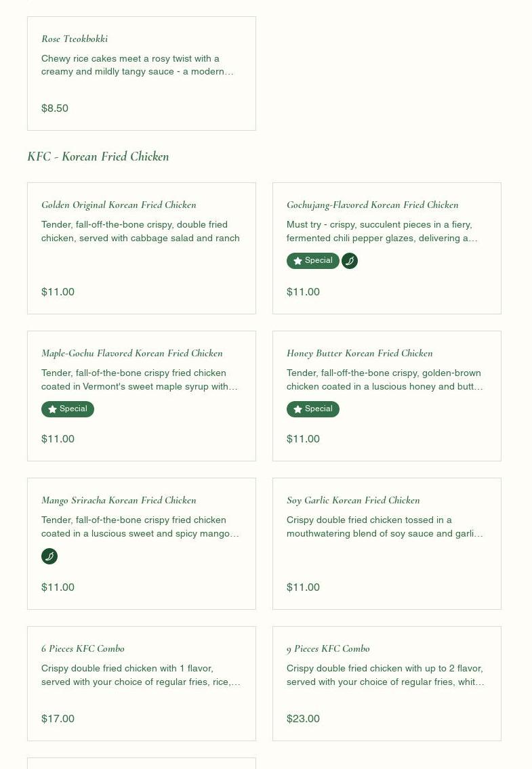532x769 pixels.
Task: Click the Soy Garlic chicken description text
Action: [x=384, y=527]
